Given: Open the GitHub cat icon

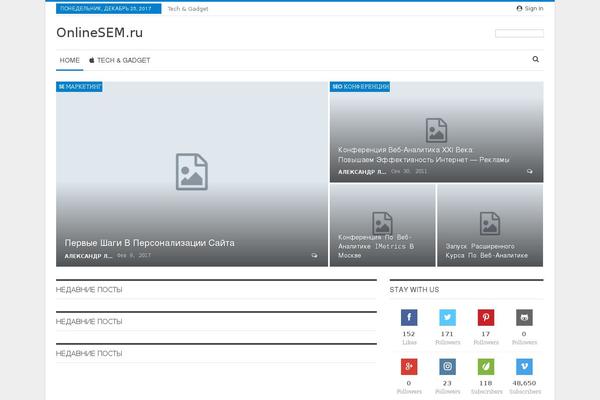Looking at the screenshot, I should coord(524,317).
